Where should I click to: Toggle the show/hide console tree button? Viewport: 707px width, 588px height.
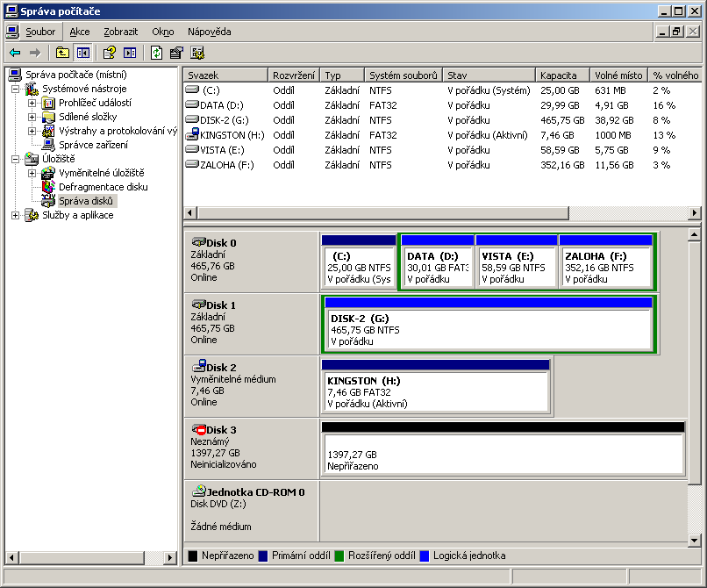point(82,53)
